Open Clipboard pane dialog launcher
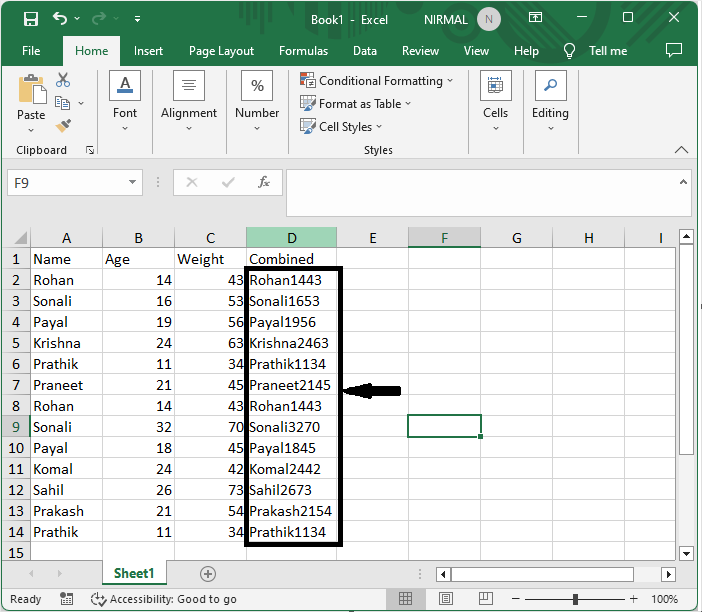This screenshot has width=702, height=612. (90, 150)
